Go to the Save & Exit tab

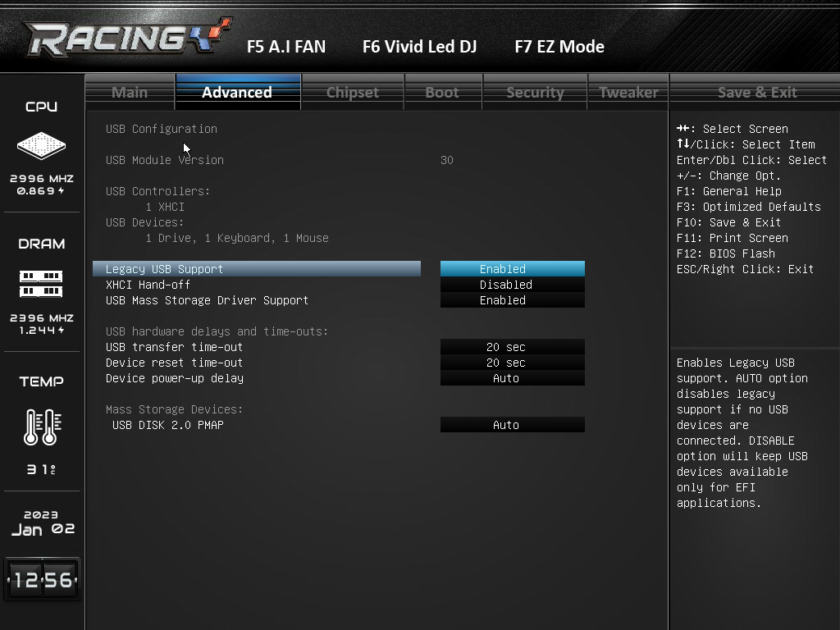(x=757, y=92)
